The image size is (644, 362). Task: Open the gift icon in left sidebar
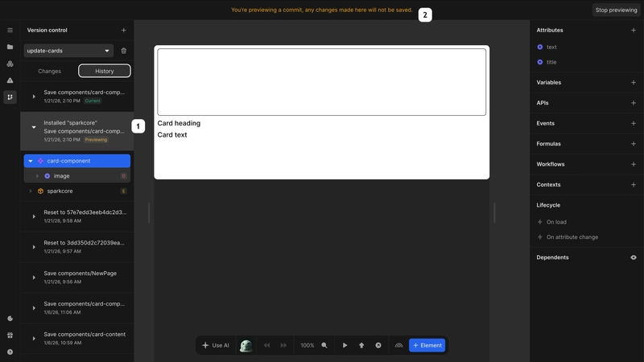[x=10, y=335]
